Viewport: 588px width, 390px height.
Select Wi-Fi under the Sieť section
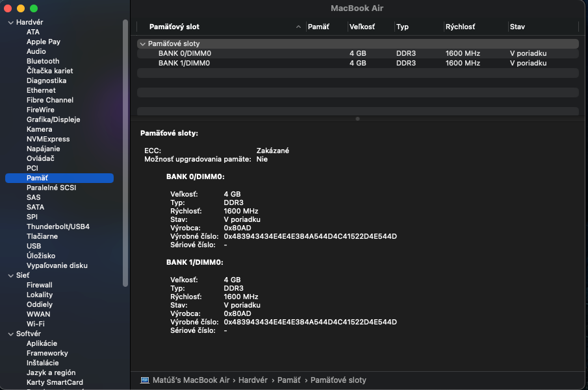(x=36, y=324)
